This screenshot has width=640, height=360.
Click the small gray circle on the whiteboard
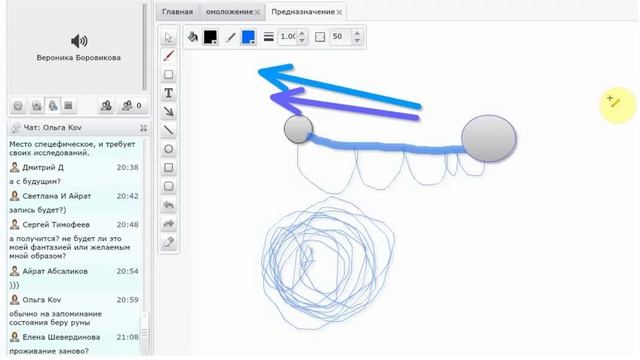(298, 129)
